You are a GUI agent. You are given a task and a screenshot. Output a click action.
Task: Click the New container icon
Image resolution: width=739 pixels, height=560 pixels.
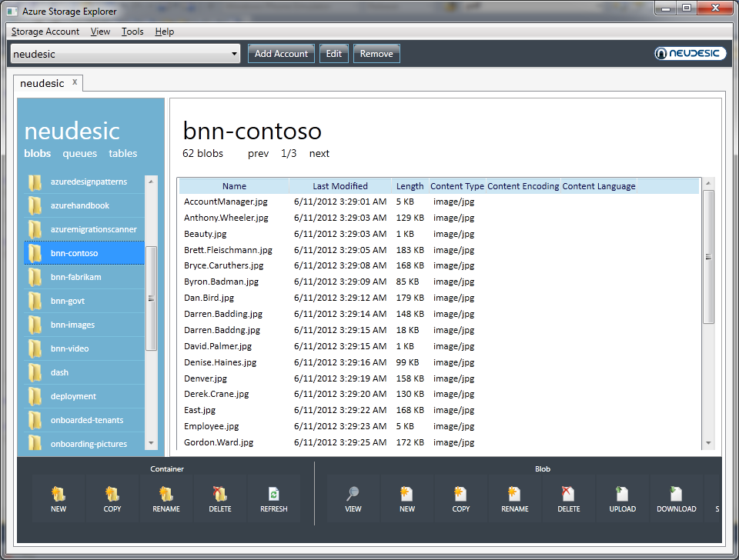tap(59, 495)
